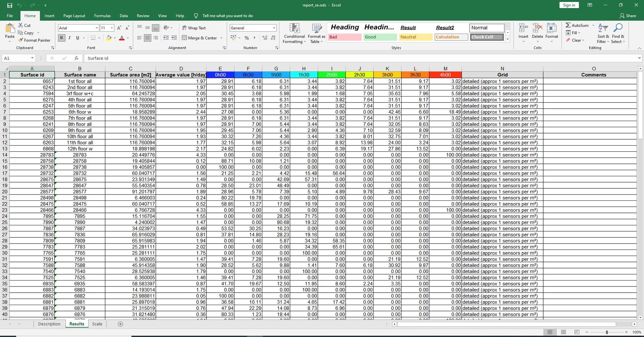Click the Format Painter brush icon
The width and height of the screenshot is (644, 337).
coord(21,40)
